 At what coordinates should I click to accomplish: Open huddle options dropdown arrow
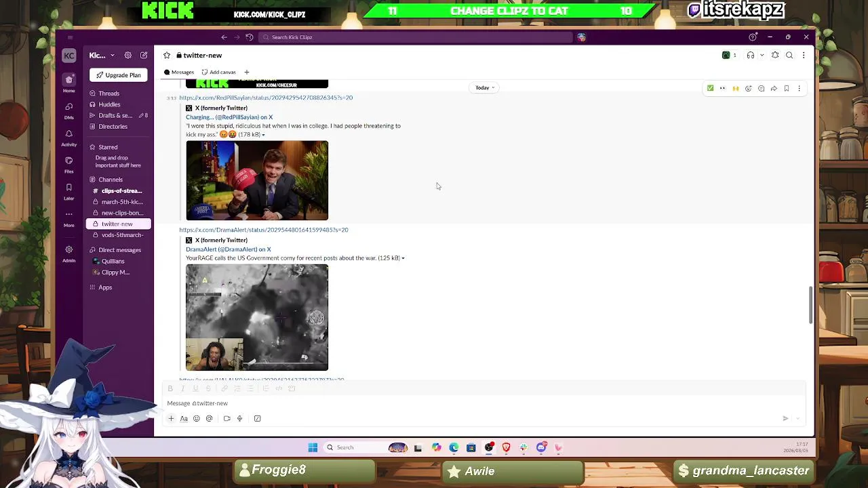pos(762,56)
